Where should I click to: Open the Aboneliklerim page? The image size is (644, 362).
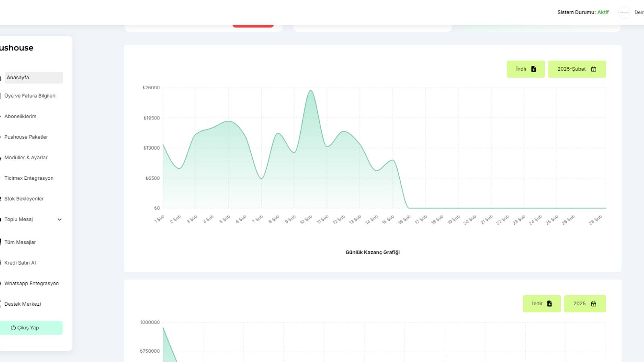pos(20,116)
